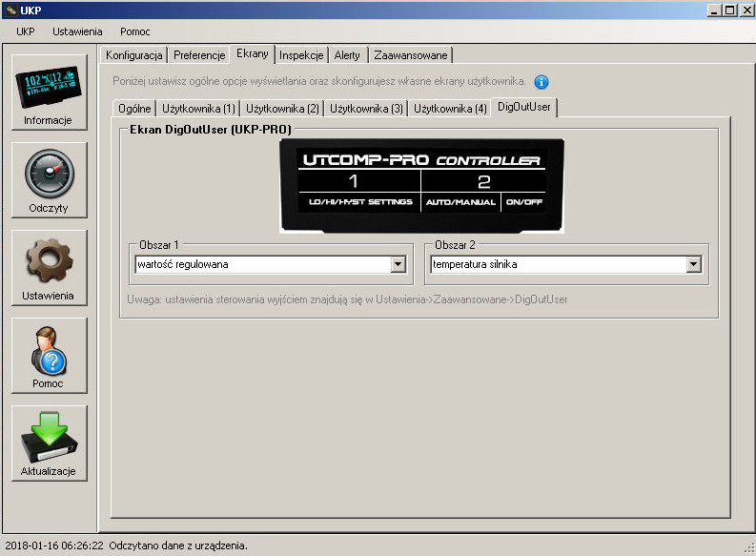
Task: Switch to the Zaawansowane tab
Action: point(410,55)
